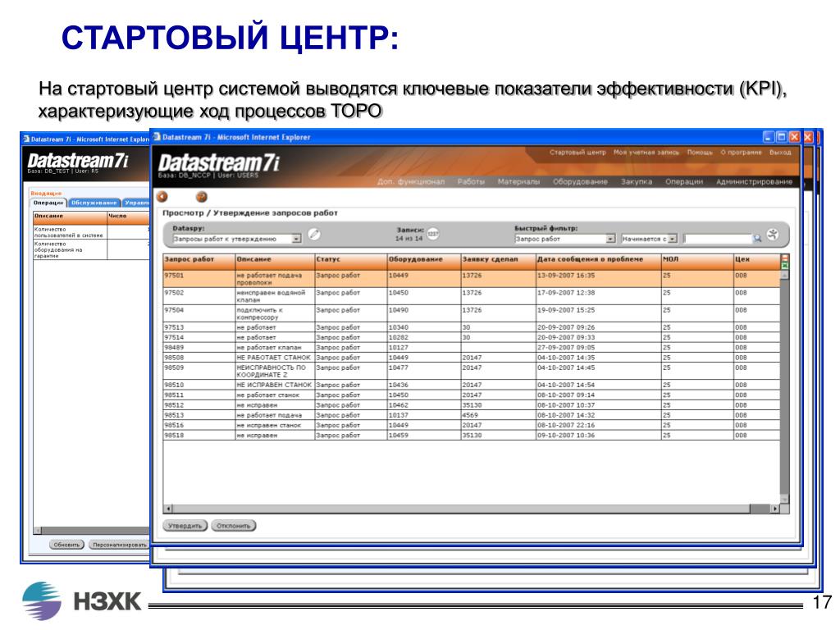Select row with request 98489
840x630 pixels.
coord(472,348)
